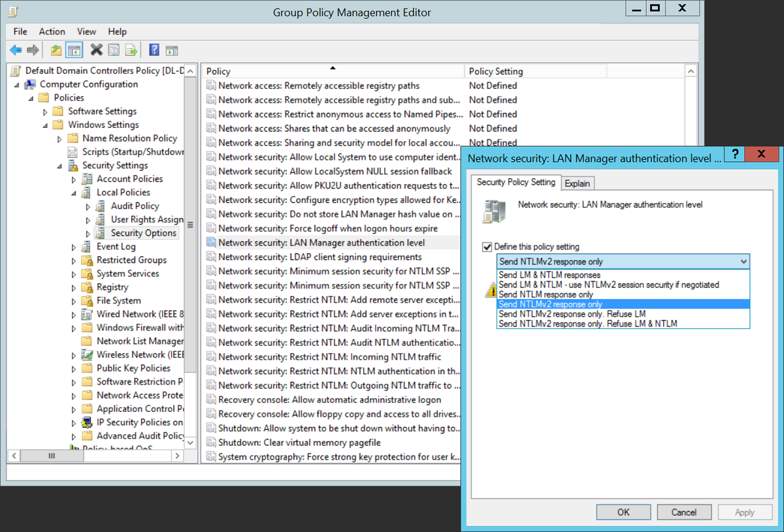
Task: Uncheck Define this policy setting checkbox
Action: point(487,247)
